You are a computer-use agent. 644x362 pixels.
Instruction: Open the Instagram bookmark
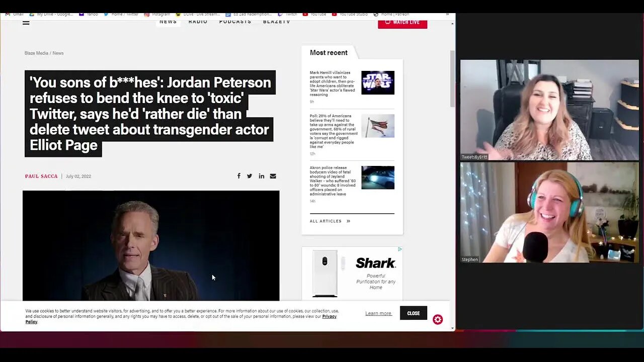pos(157,15)
